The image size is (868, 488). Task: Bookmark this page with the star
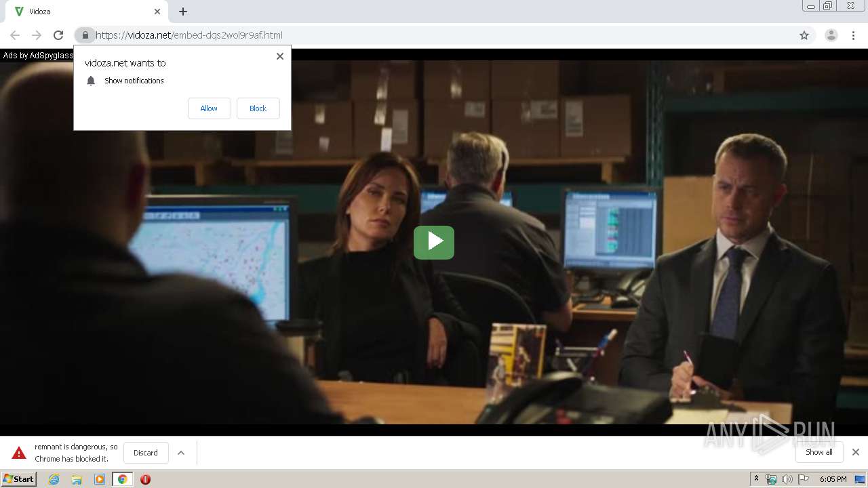tap(804, 35)
